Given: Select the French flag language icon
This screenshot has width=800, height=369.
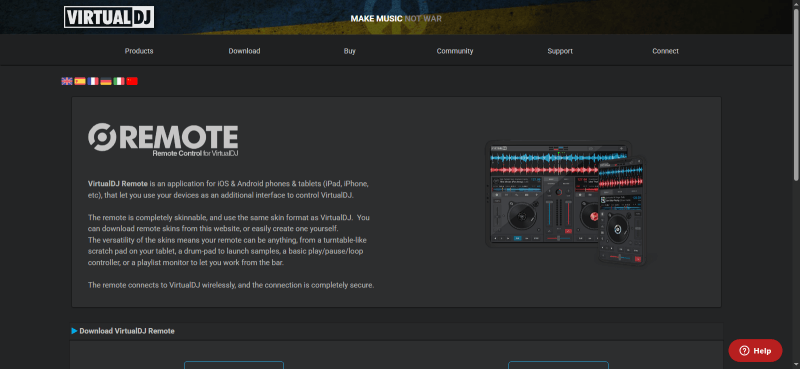Looking at the screenshot, I should pos(93,81).
